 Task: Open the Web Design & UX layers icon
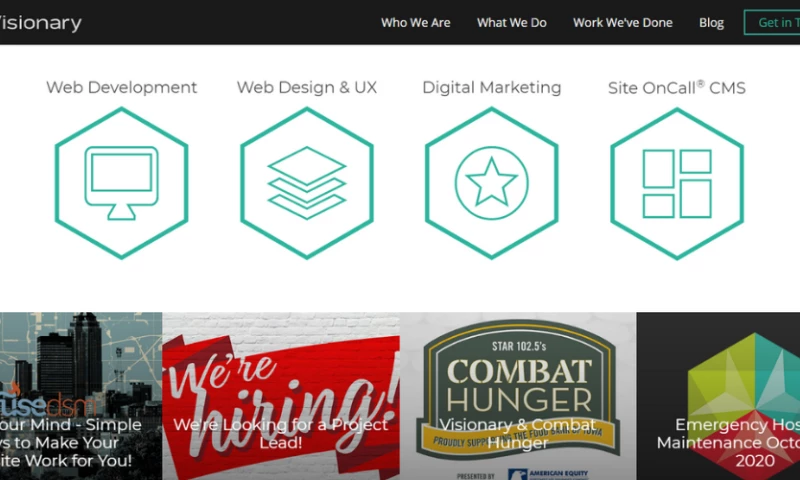coord(307,183)
